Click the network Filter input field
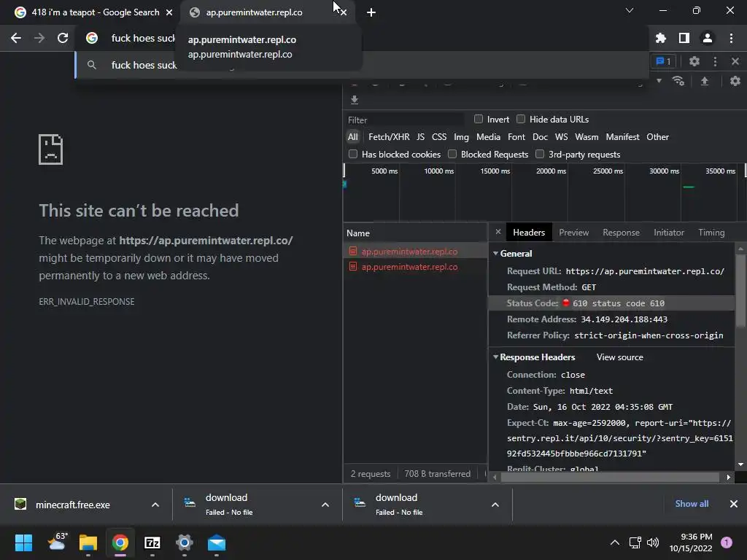Screen dimensions: 747x560 pyautogui.click(x=405, y=120)
